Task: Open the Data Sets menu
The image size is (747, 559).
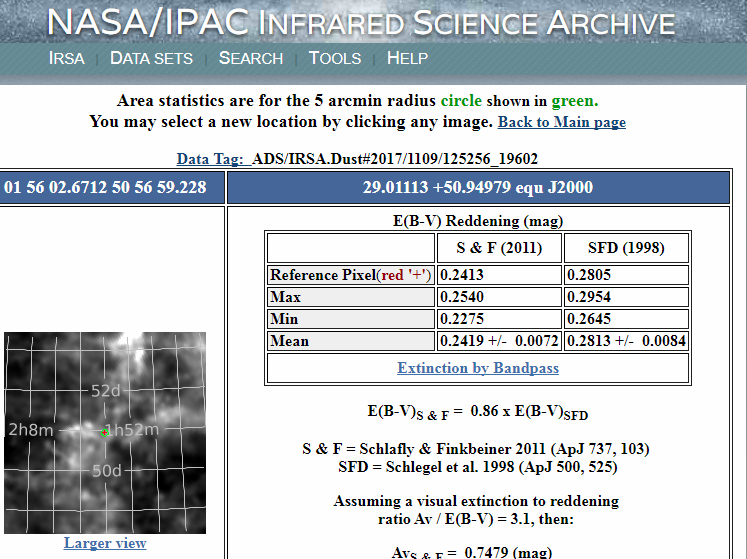Action: [151, 58]
